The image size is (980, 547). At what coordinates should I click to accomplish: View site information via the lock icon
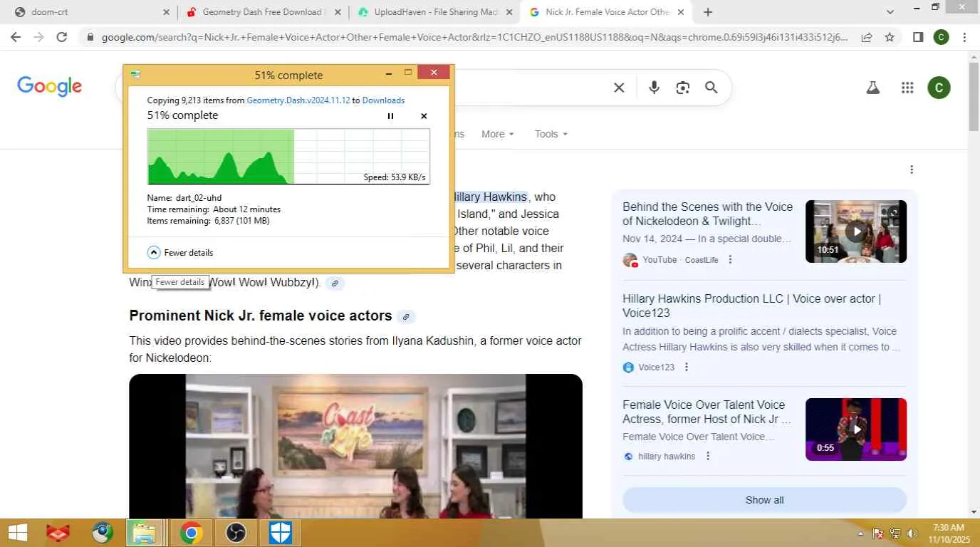[90, 37]
